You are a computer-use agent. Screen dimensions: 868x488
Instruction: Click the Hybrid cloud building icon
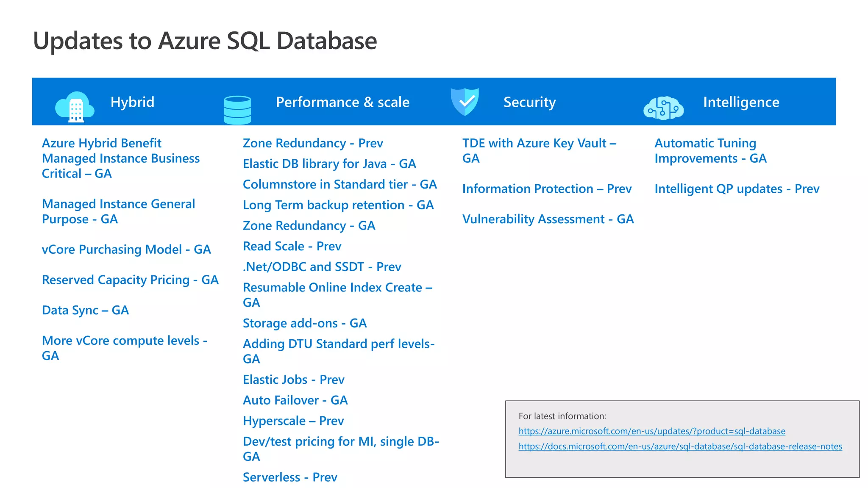tap(75, 107)
